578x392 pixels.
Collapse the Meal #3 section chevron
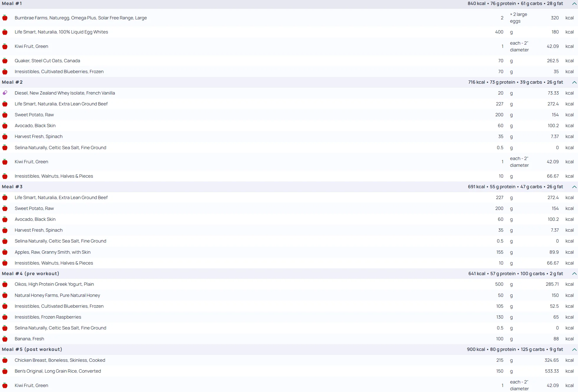point(574,187)
